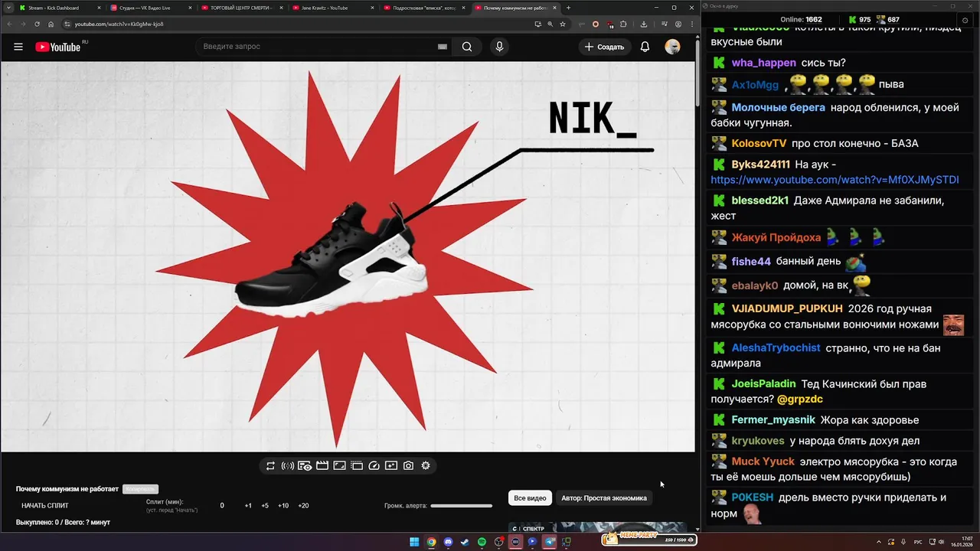This screenshot has height=551, width=980.
Task: Reload the page in browser
Action: point(37,24)
